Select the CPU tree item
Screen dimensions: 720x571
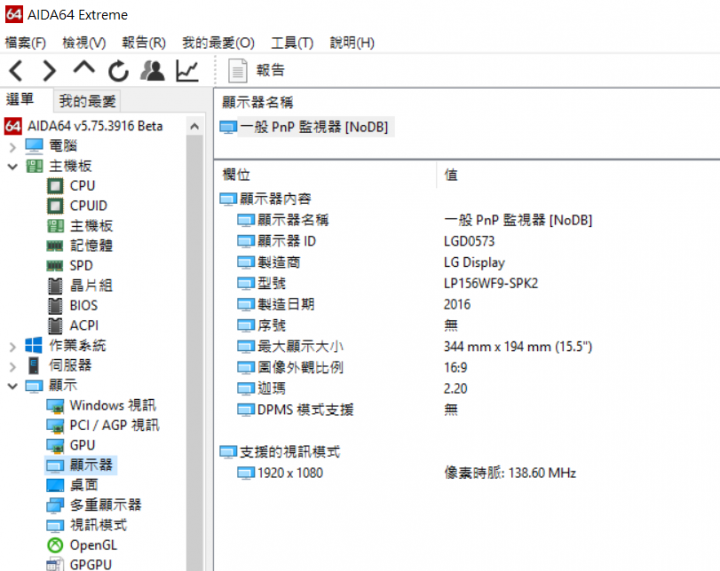pos(71,186)
